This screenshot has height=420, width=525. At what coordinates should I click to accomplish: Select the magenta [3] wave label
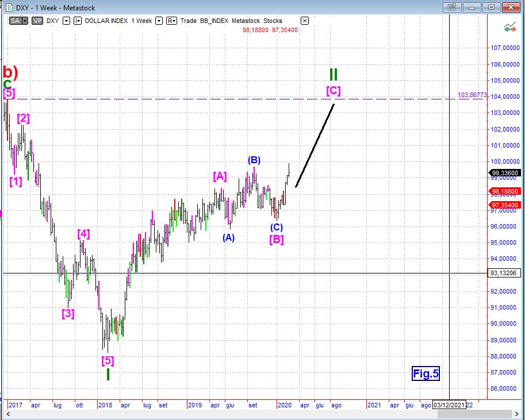pos(68,314)
